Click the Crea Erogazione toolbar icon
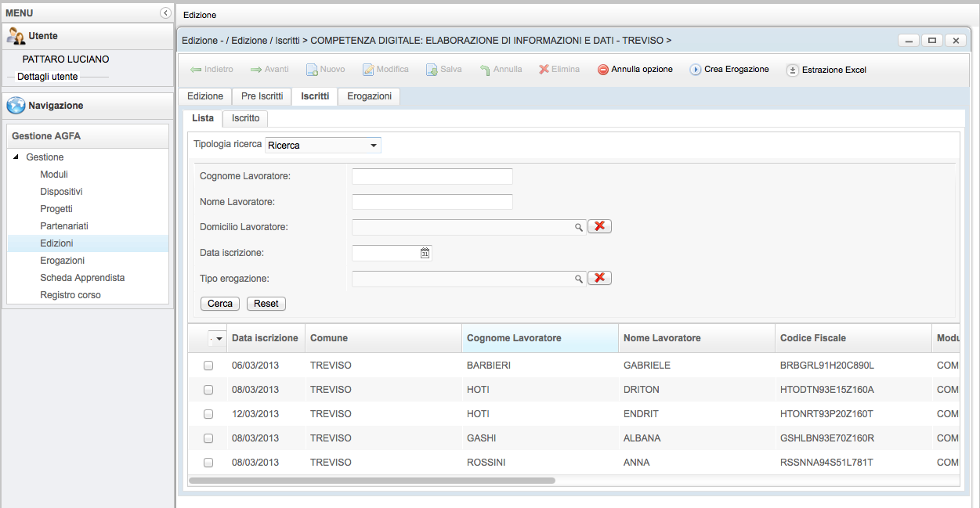The image size is (980, 508). (x=695, y=70)
